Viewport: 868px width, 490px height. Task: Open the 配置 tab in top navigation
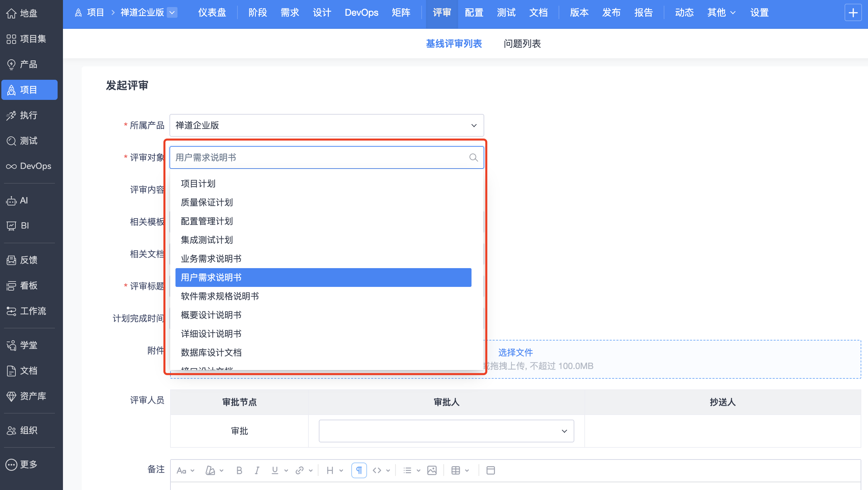pyautogui.click(x=474, y=13)
